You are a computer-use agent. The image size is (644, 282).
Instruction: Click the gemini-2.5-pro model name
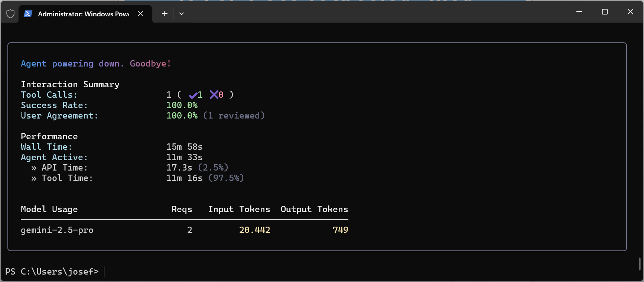[x=57, y=230]
